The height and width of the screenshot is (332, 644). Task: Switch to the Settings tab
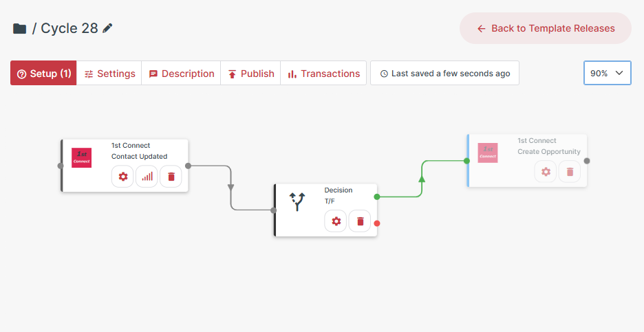(109, 74)
